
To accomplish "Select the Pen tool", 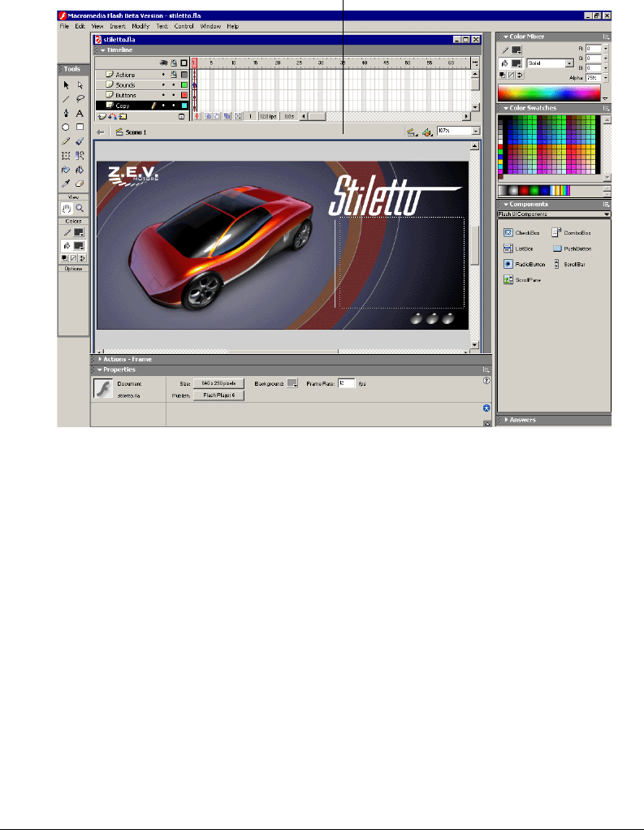I will tap(66, 113).
